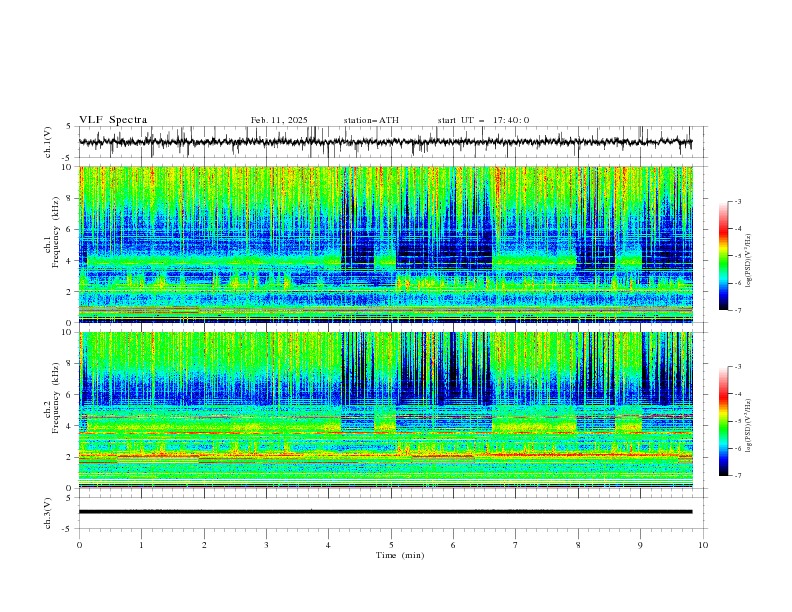
Task: Select the "Time (min)" axis title
Action: [400, 555]
